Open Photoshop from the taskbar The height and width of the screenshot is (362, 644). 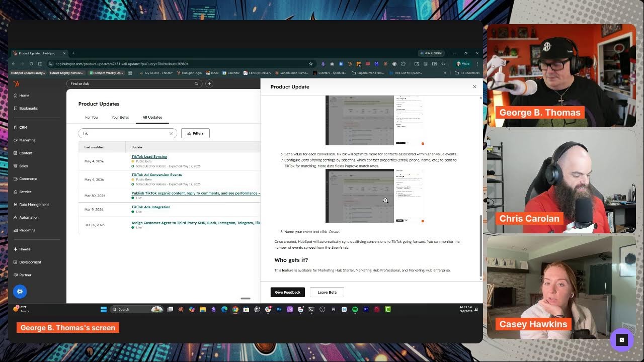click(279, 309)
